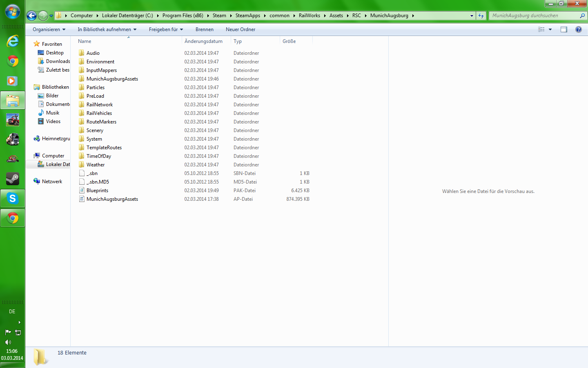This screenshot has height=368, width=588.
Task: Select the Blueprints PAK file icon
Action: tap(82, 191)
